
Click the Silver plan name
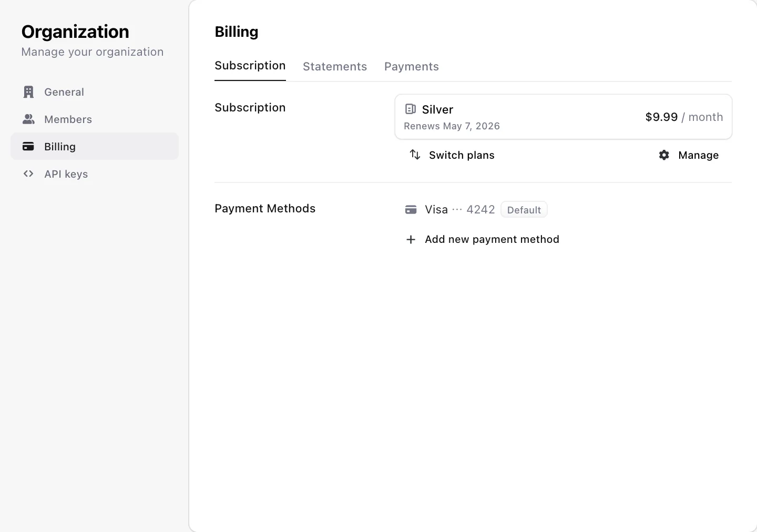(437, 109)
